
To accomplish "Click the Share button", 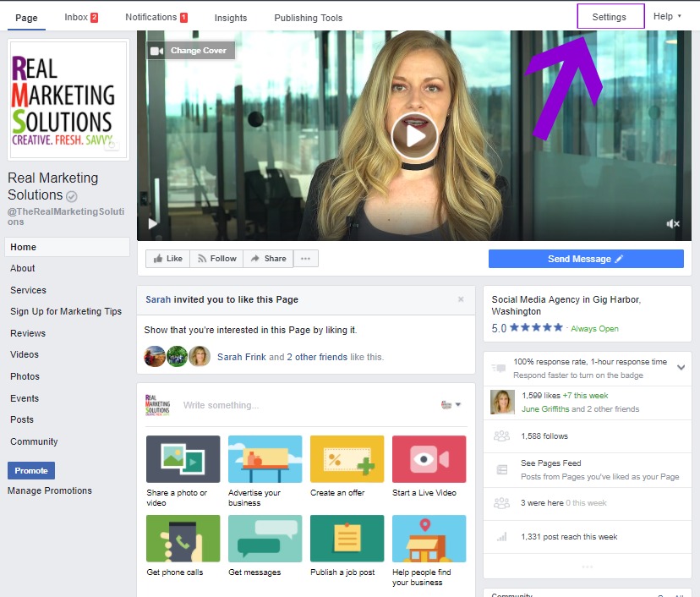I will click(x=268, y=259).
